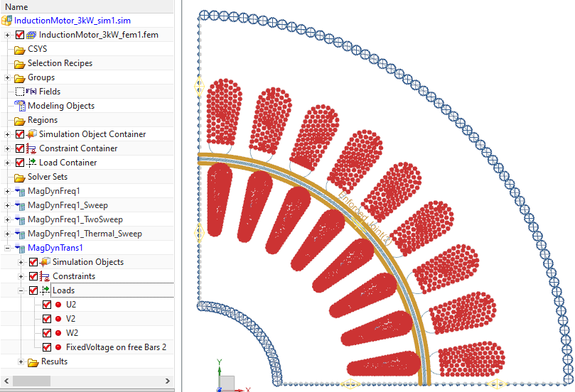
Task: Click the navigator horizontal scrollbar right arrow
Action: tap(168, 381)
